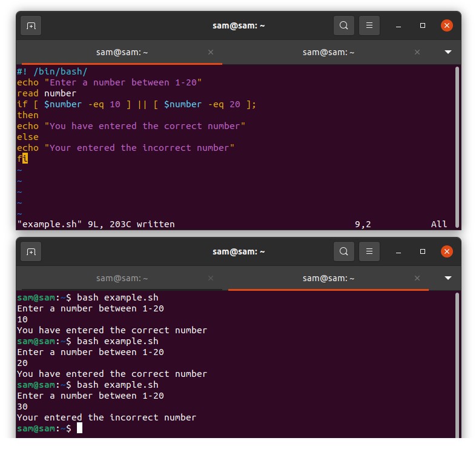
Task: Click the '9,2' cursor position indicator
Action: [363, 224]
